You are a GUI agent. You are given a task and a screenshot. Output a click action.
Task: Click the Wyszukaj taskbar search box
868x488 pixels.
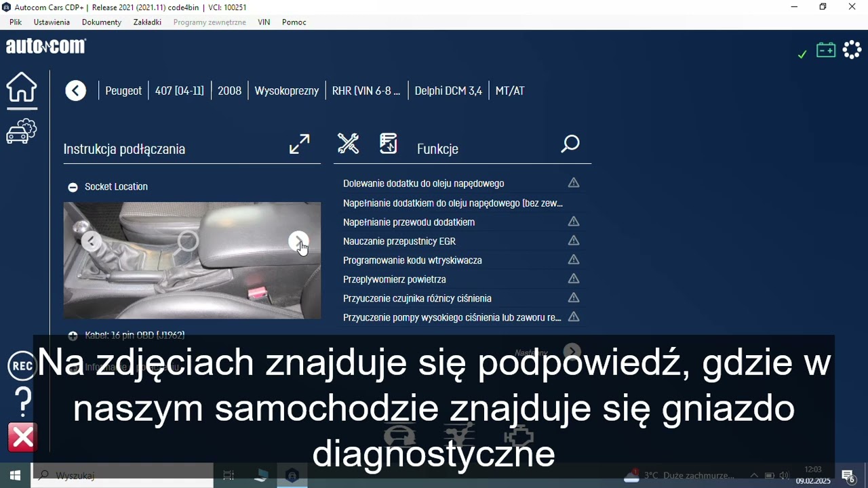click(x=122, y=476)
